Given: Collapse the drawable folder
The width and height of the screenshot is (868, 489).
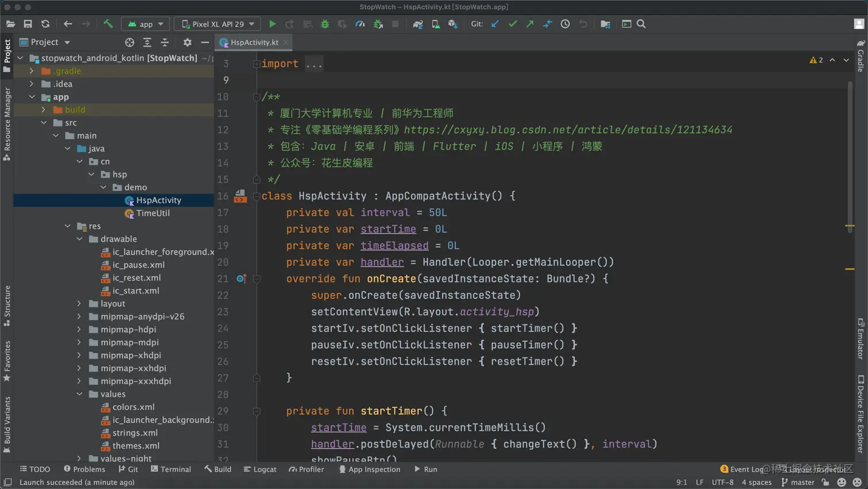Looking at the screenshot, I should click(79, 239).
